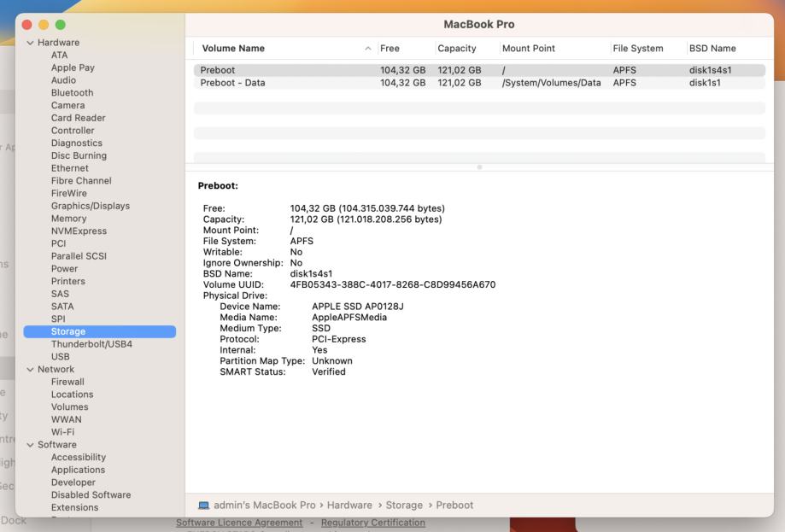The width and height of the screenshot is (785, 532).
Task: Select SPI in the sidebar
Action: coord(58,319)
